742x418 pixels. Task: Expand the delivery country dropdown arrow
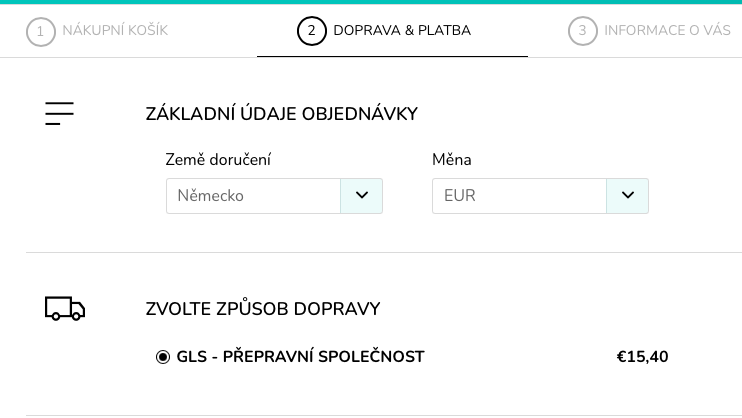(362, 196)
